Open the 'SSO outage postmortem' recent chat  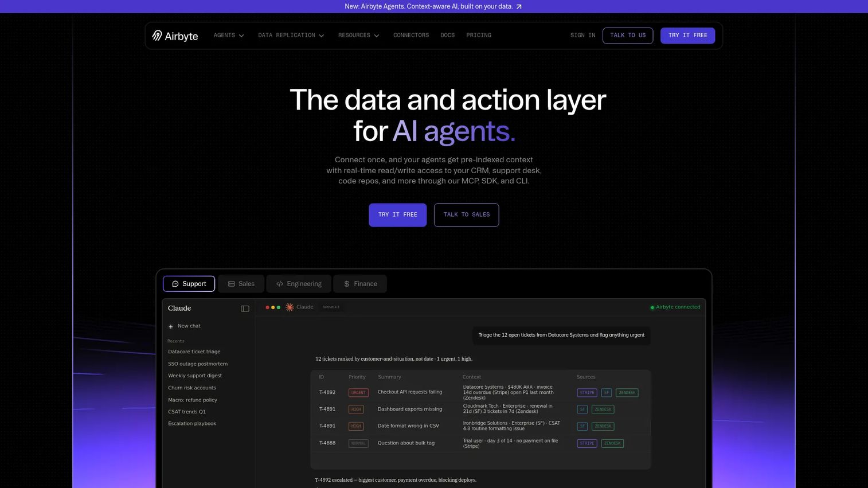[x=198, y=364]
